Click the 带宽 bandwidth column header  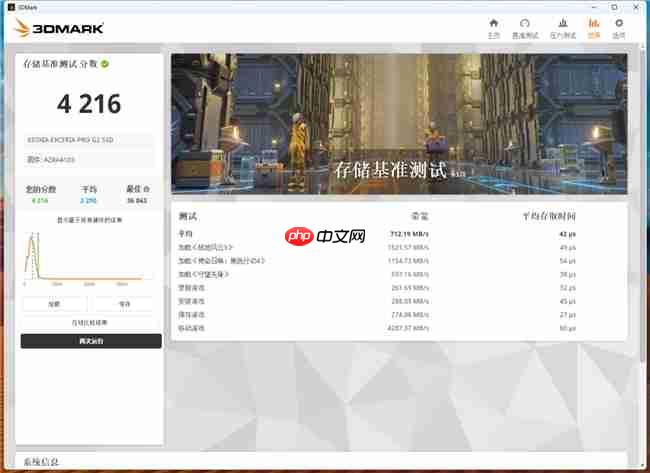pyautogui.click(x=420, y=216)
